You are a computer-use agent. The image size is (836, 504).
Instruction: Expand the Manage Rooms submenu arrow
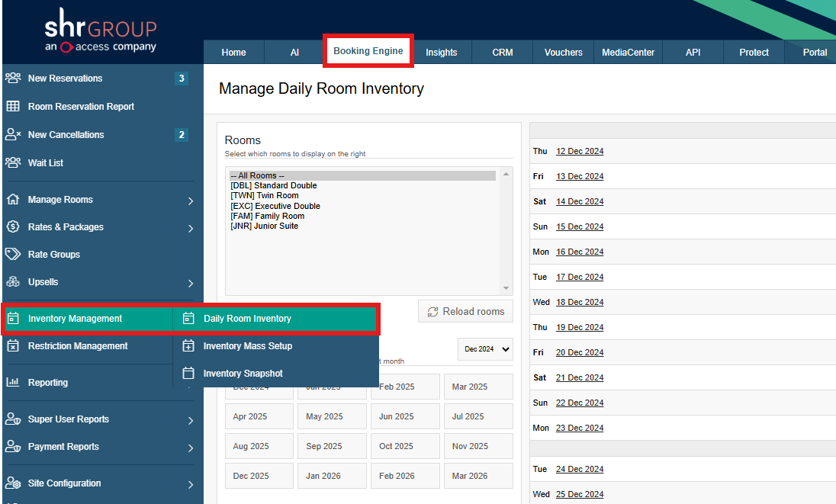coord(191,201)
